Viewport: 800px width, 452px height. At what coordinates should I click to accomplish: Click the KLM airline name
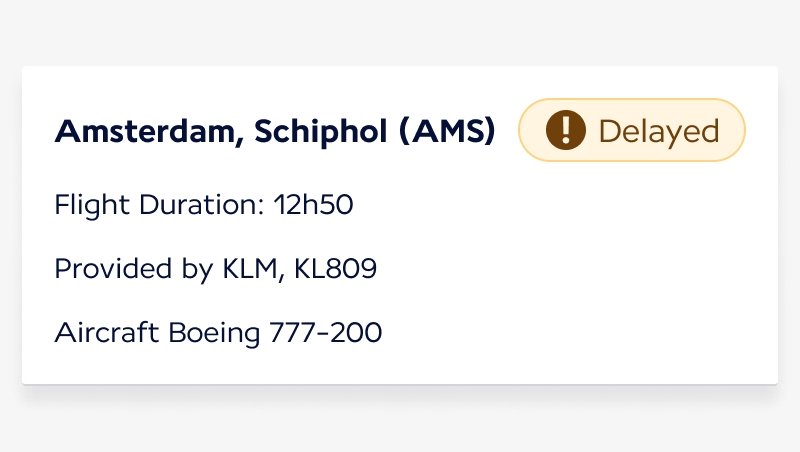pos(249,269)
